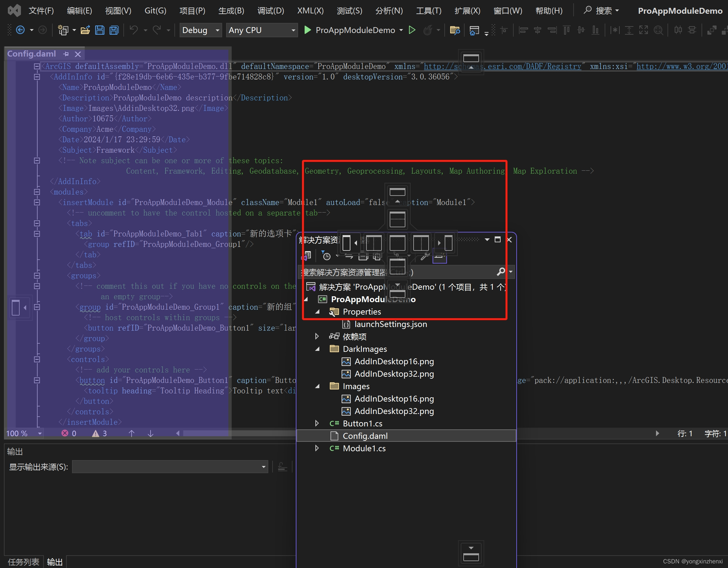Expand the Button1.cs node
The width and height of the screenshot is (728, 568).
[317, 423]
